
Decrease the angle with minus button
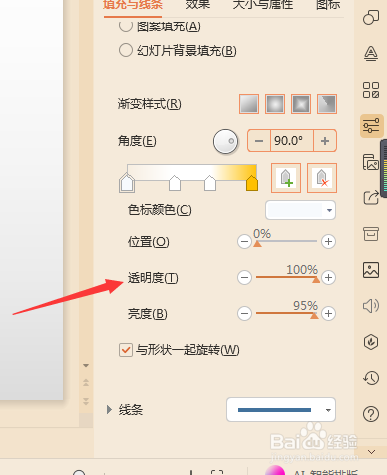tap(259, 141)
